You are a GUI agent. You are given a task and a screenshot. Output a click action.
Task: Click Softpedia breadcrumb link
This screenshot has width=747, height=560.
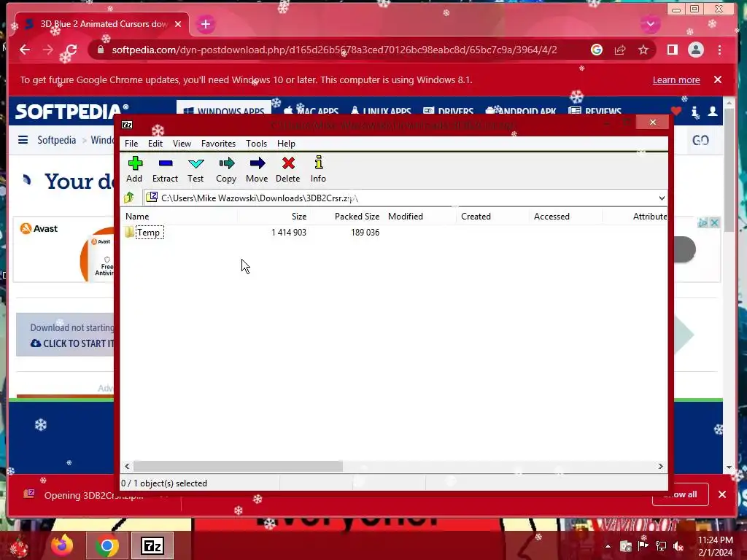[x=57, y=140]
